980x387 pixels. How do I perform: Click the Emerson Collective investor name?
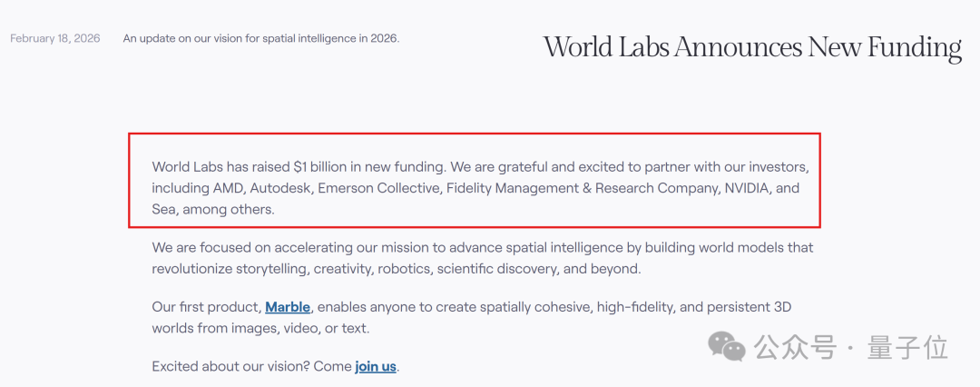tap(378, 188)
